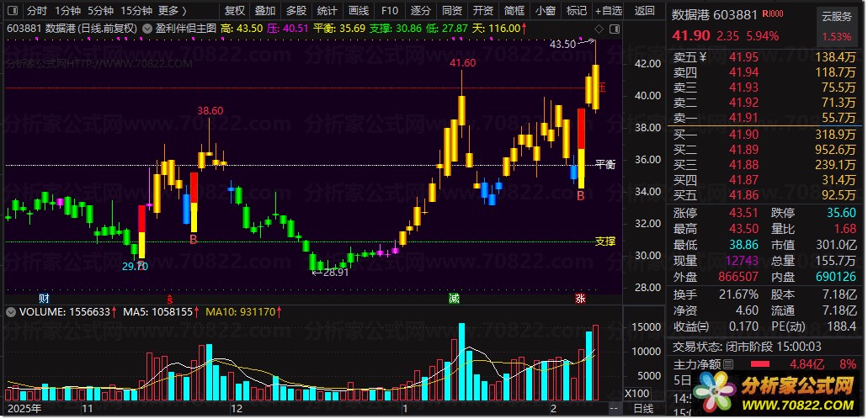Toggle 复权 price adjustment
The image size is (868, 419).
click(x=235, y=10)
